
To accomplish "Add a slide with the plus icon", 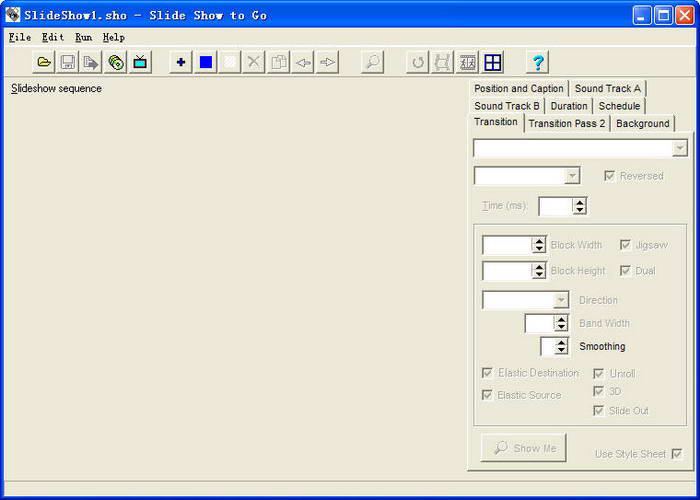I will (181, 62).
